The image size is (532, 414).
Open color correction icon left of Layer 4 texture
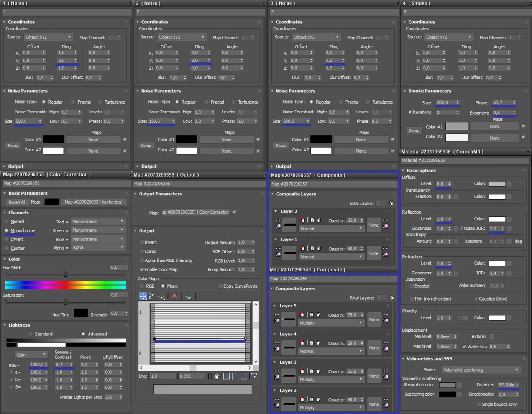click(277, 349)
